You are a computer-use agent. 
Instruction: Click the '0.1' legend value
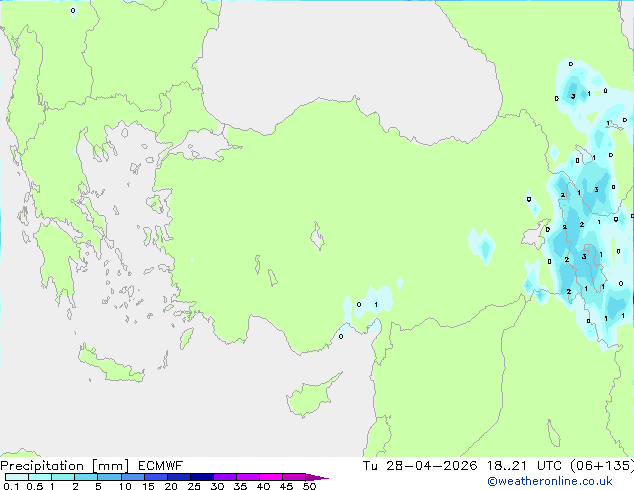(11, 486)
